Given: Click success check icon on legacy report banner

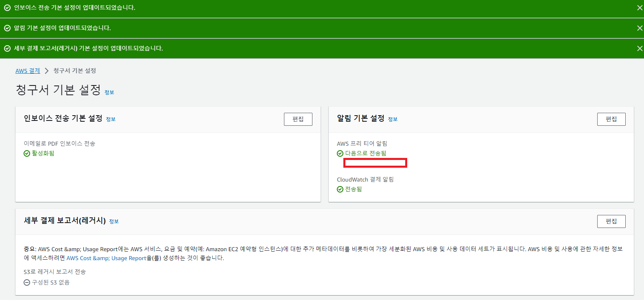Looking at the screenshot, I should click(x=7, y=48).
